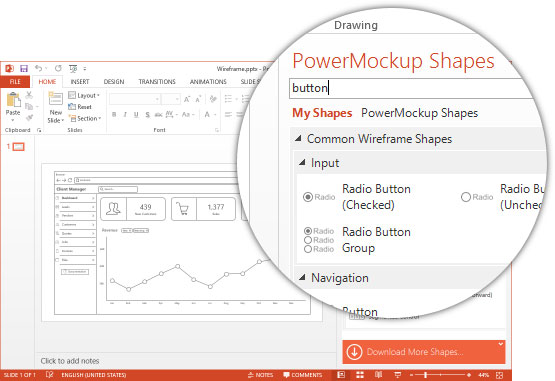
Task: Open the font size combo box
Action: 171,99
